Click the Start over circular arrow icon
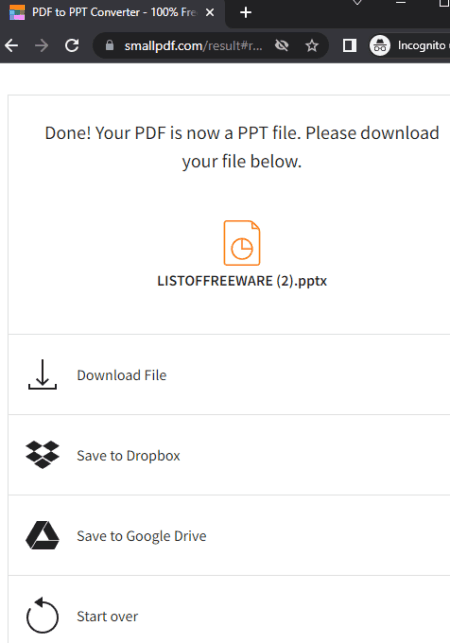Screen dimensions: 450x643 point(42,616)
